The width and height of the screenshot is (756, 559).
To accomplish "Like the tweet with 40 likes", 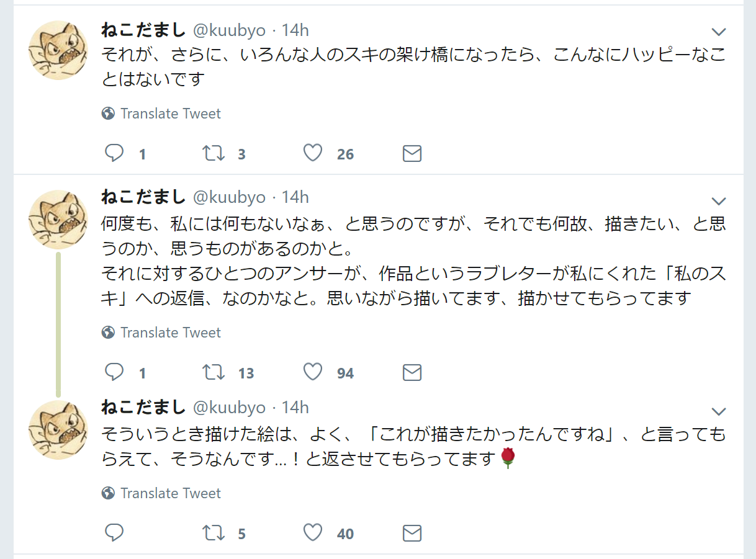I will pos(313,533).
